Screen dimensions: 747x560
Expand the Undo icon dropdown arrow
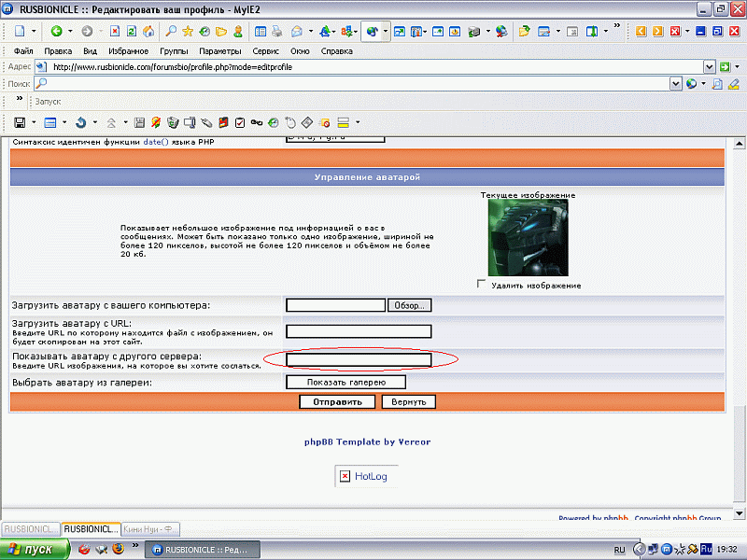[95, 123]
